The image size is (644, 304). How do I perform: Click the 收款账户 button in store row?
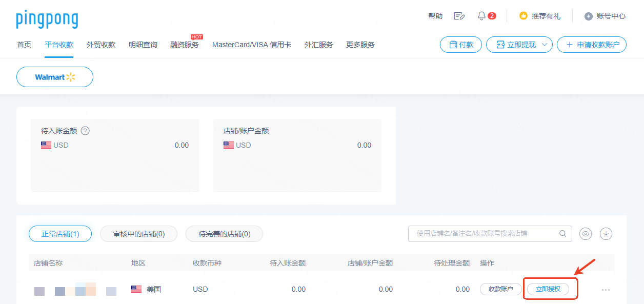click(500, 289)
